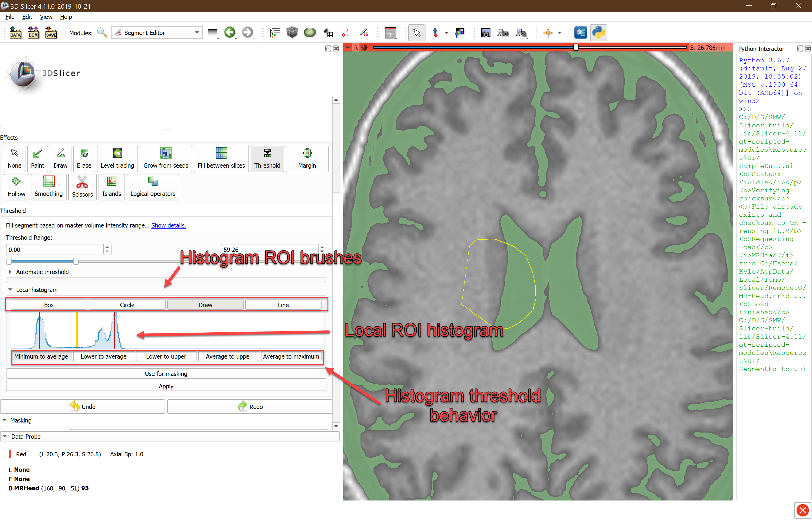Take a screenshot with camera icon
This screenshot has width=812, height=520.
pos(486,33)
